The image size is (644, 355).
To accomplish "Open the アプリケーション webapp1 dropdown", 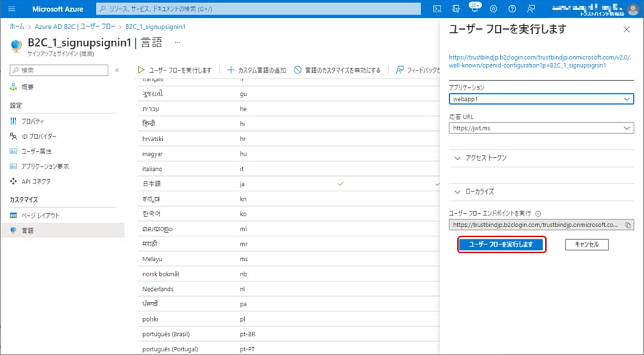I will tap(542, 99).
